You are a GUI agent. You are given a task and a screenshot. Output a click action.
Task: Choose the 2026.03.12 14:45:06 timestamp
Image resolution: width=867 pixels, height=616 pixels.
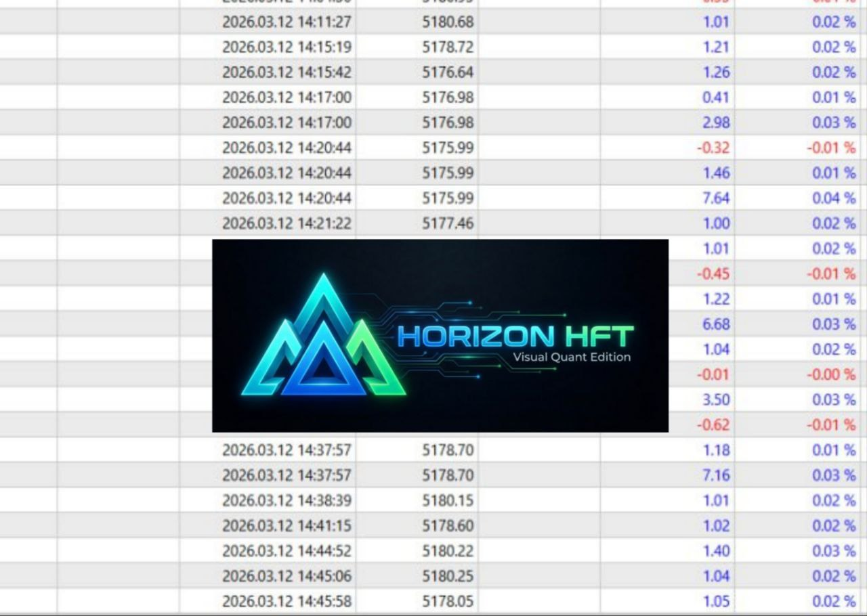(x=287, y=576)
